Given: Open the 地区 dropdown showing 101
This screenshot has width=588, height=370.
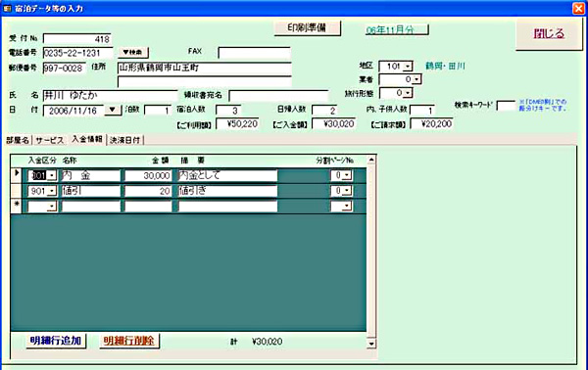Looking at the screenshot, I should [x=409, y=67].
